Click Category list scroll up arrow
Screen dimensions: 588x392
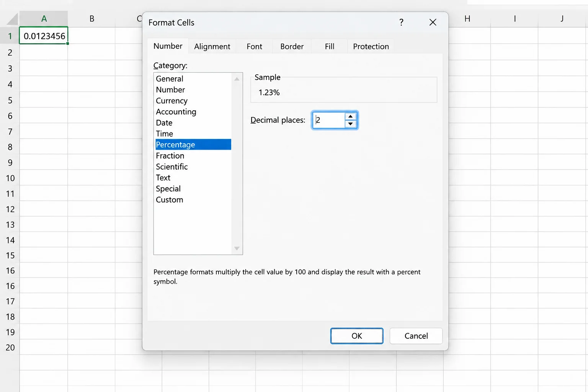click(237, 79)
